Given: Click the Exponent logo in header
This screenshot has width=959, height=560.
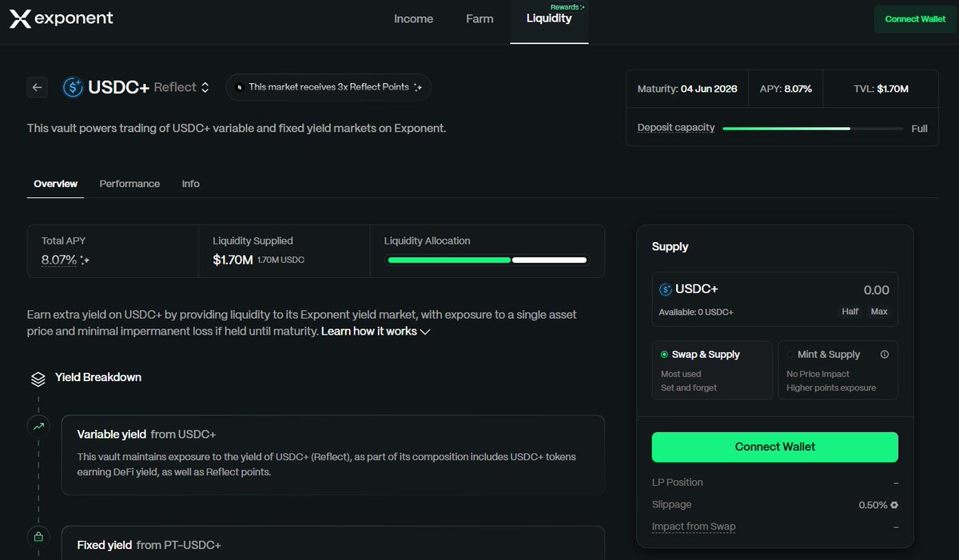Looking at the screenshot, I should pos(62,18).
